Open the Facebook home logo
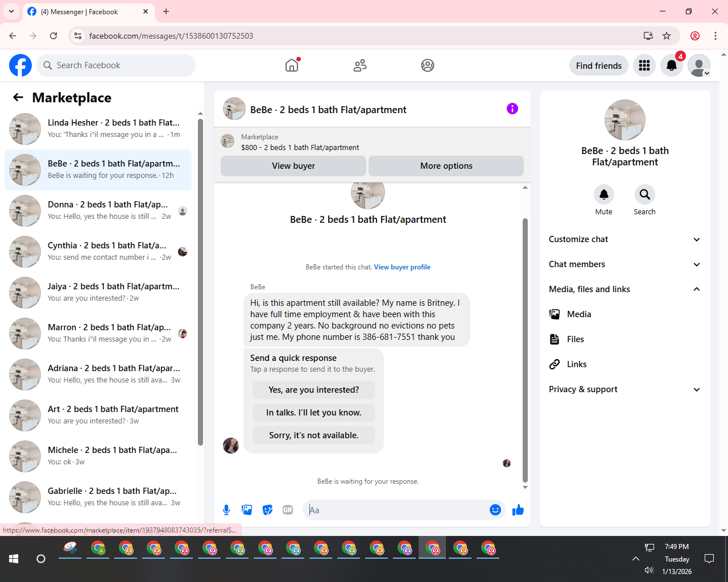The width and height of the screenshot is (728, 582). (20, 65)
